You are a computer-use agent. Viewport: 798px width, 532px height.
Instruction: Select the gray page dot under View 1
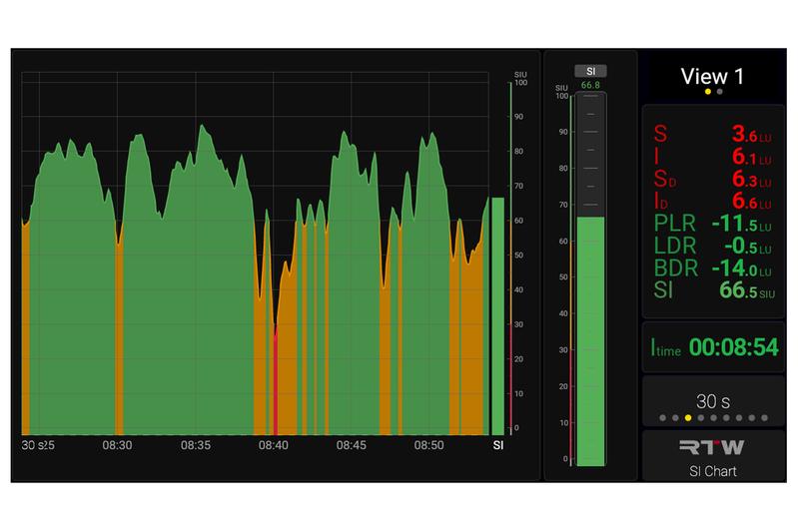pos(720,92)
